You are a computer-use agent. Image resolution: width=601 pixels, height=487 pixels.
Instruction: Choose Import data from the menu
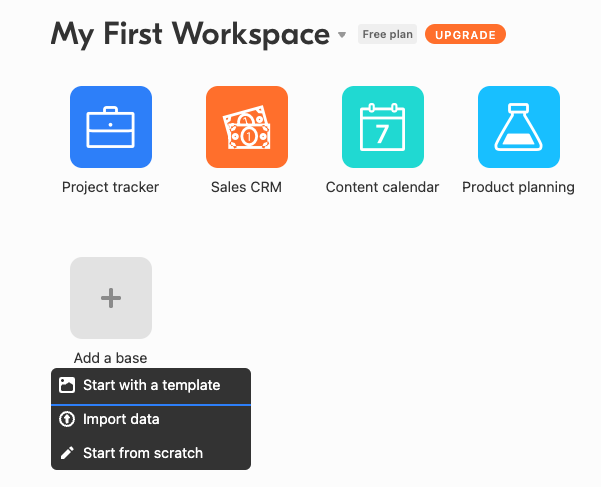click(151, 419)
